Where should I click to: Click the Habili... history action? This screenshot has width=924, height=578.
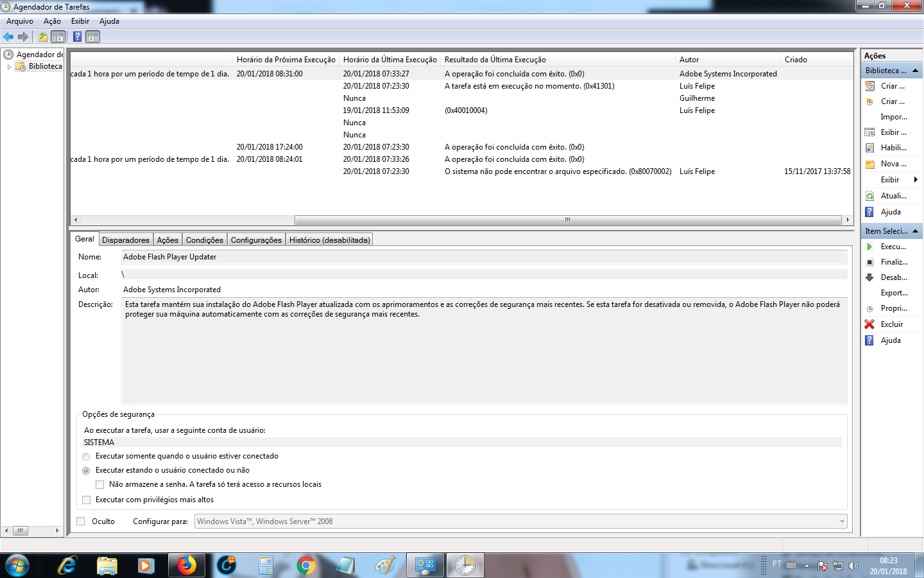[x=893, y=148]
